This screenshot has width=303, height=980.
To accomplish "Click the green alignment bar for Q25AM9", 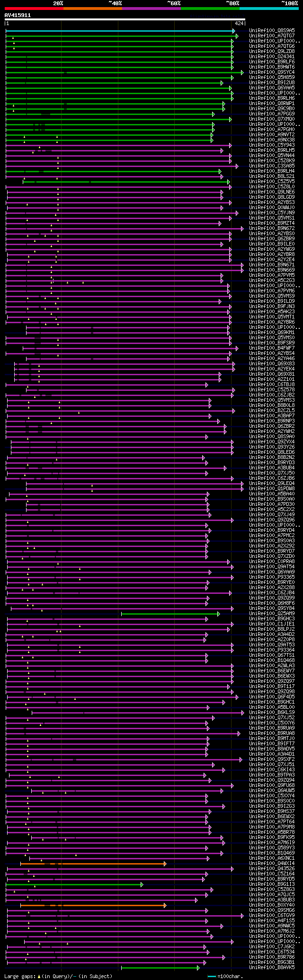I will 170,614.
